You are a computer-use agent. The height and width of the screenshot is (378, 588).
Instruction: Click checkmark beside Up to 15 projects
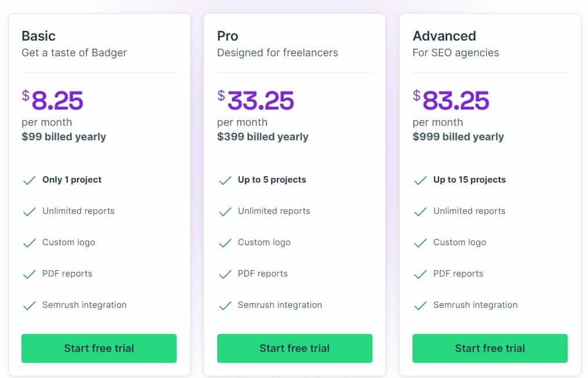420,180
